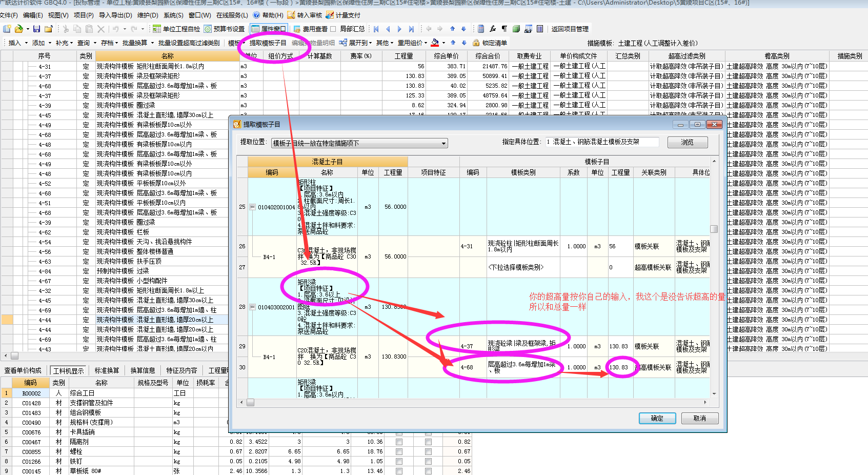Click the 转入审核 icon in menu bar
868x475 pixels.
tap(291, 15)
